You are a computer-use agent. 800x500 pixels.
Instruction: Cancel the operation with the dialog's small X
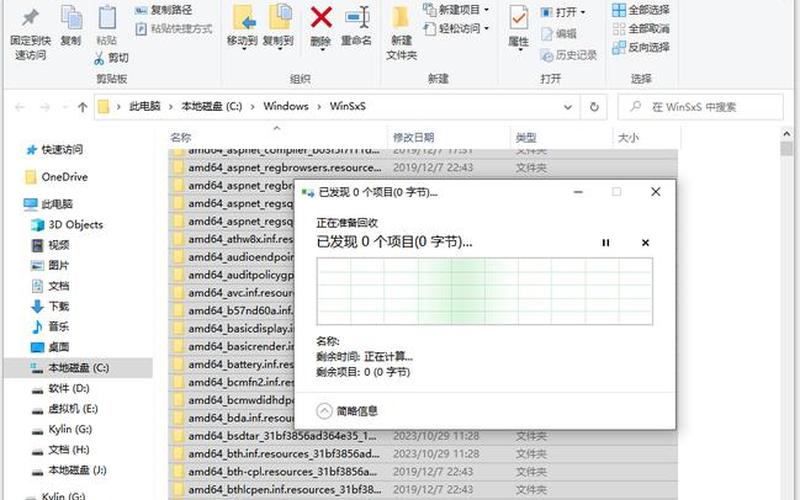pyautogui.click(x=645, y=243)
